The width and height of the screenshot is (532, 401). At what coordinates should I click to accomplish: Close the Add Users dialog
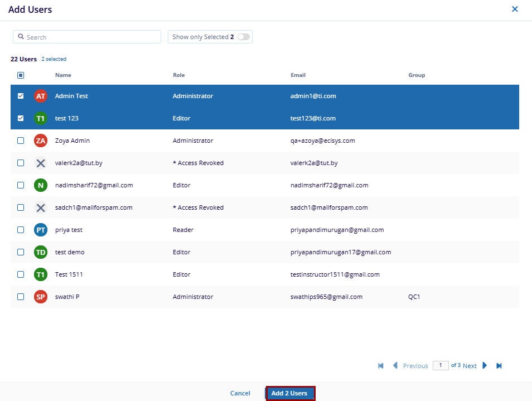[x=515, y=9]
